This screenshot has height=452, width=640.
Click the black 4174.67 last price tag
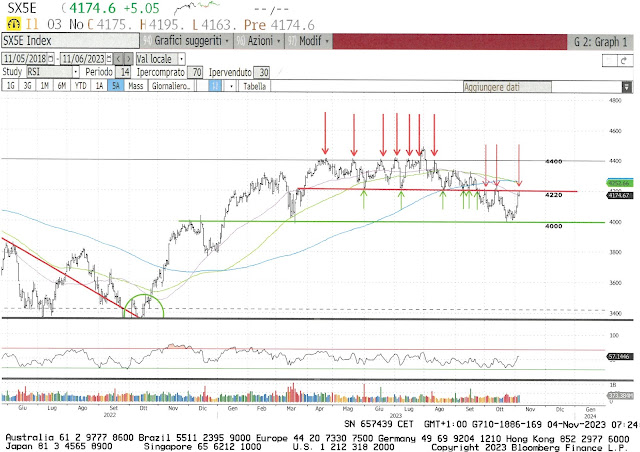[x=620, y=196]
